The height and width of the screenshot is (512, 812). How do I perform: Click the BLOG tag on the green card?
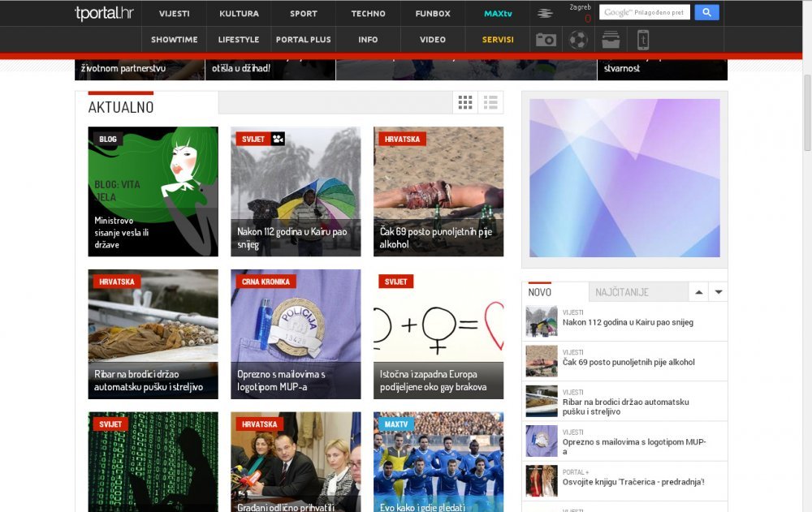coord(108,139)
